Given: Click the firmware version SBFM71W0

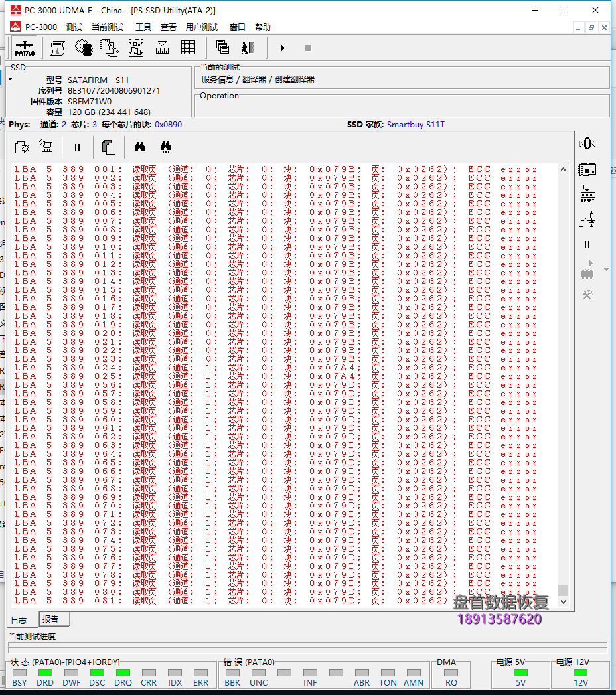Looking at the screenshot, I should (90, 101).
